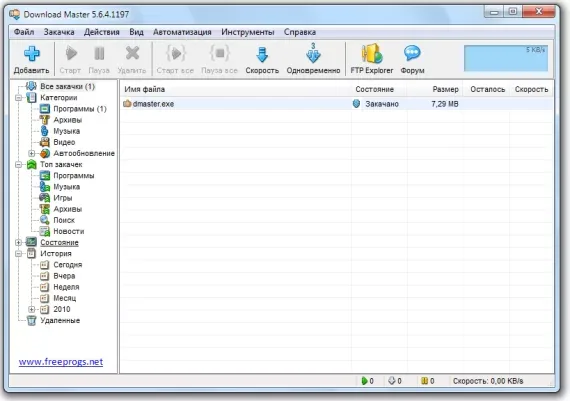The height and width of the screenshot is (401, 570).
Task: Click the Скорость: 0,00 KB/s status text
Action: [x=488, y=381]
